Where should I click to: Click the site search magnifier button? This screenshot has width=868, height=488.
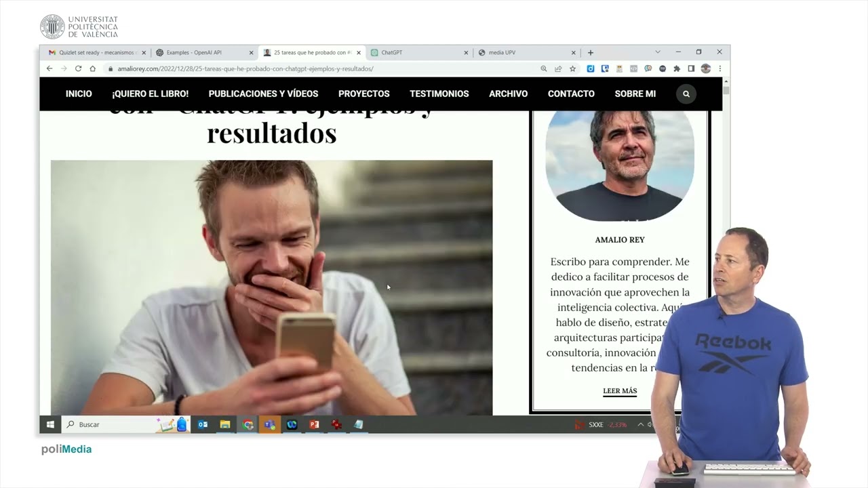click(x=686, y=94)
